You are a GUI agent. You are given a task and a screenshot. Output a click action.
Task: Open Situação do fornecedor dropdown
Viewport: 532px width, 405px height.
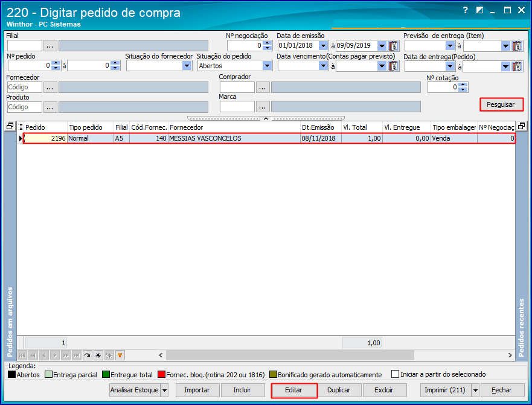pos(187,66)
